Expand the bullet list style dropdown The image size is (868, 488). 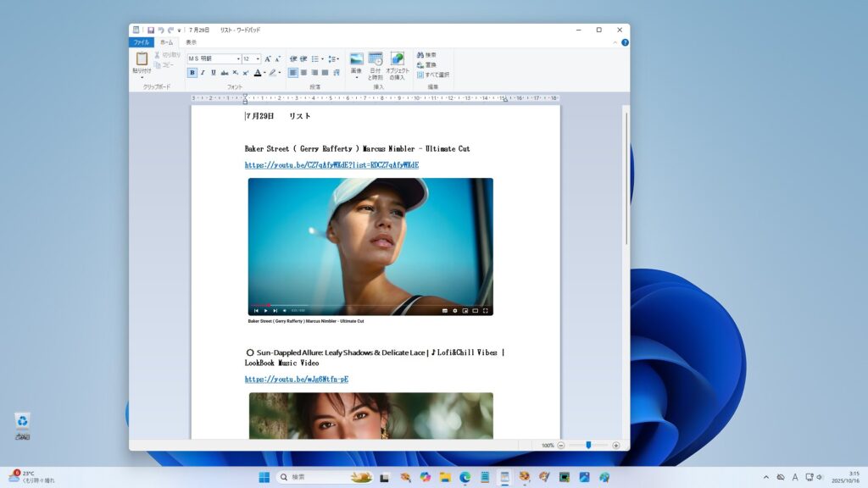322,59
